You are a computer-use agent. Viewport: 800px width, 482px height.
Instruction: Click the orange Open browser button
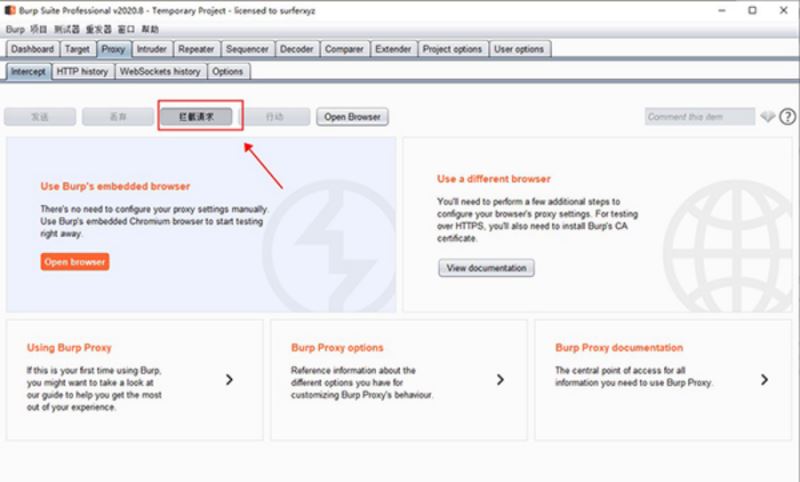pyautogui.click(x=75, y=262)
